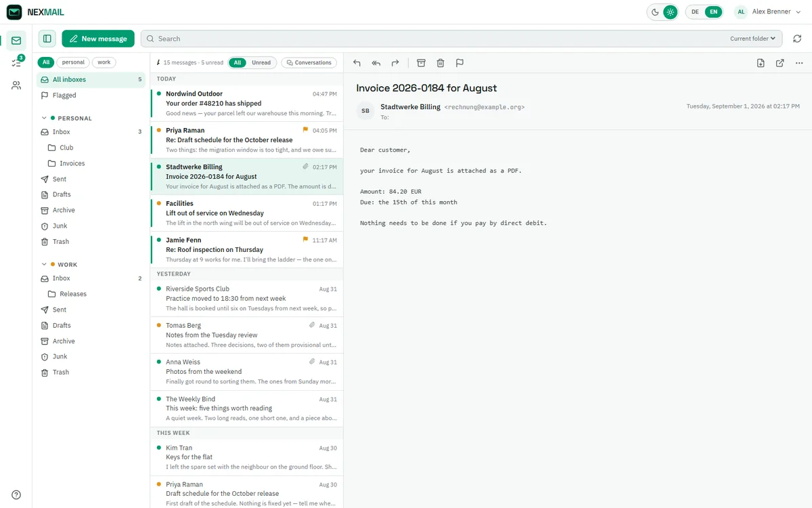
Task: Open the personal Sent folder
Action: click(x=91, y=179)
